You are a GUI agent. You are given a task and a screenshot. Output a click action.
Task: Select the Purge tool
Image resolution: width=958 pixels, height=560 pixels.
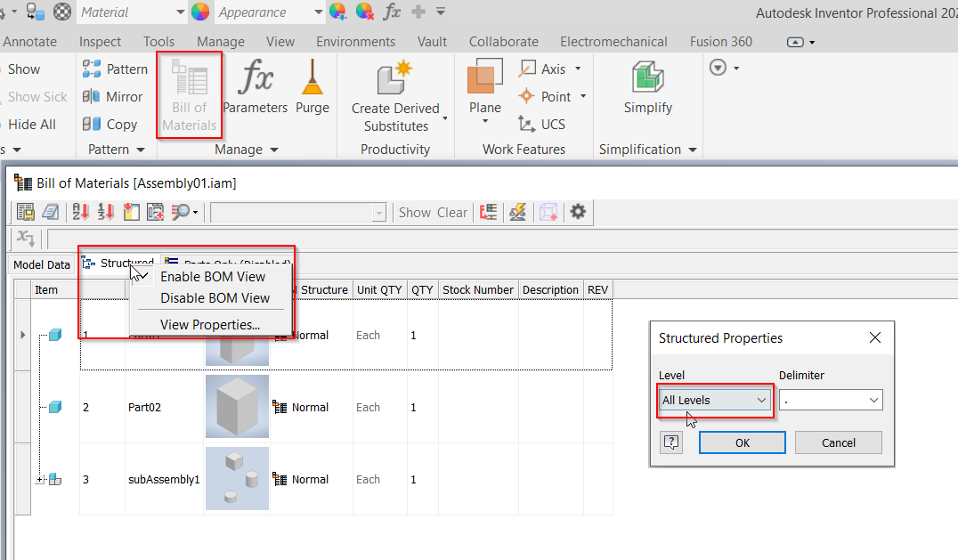click(x=313, y=89)
